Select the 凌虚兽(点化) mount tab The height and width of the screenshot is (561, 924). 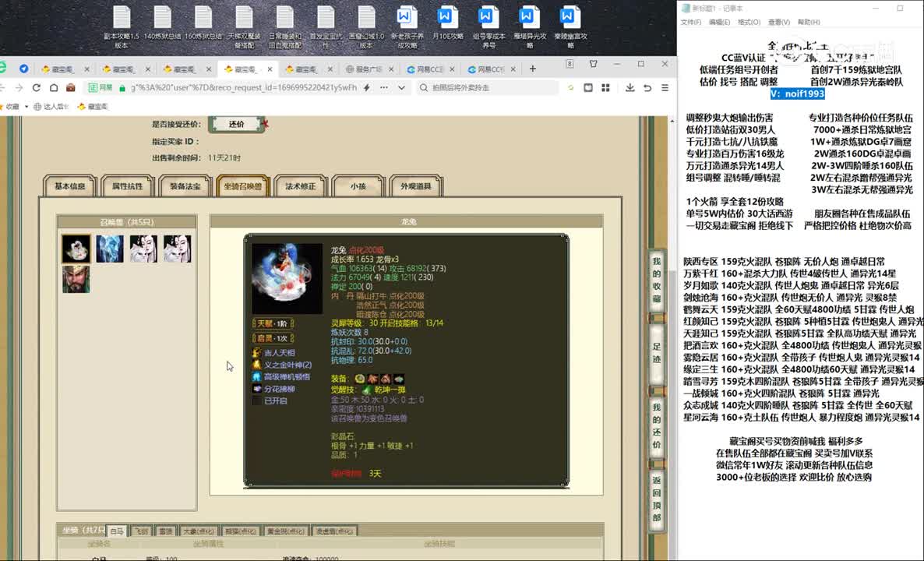tap(334, 531)
